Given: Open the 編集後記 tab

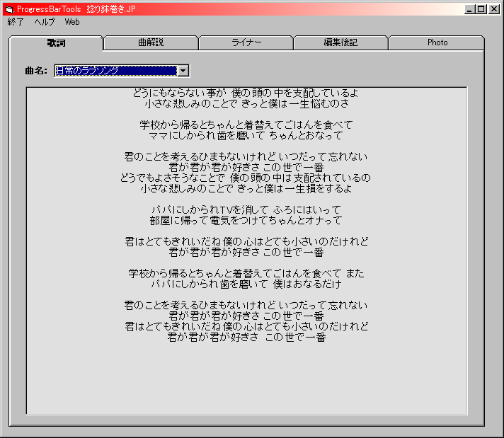Looking at the screenshot, I should (x=340, y=42).
